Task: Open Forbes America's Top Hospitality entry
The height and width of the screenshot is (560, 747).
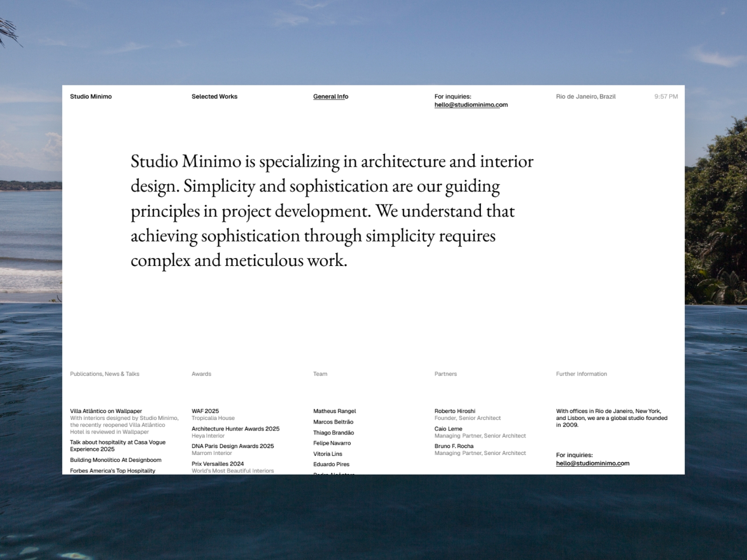Action: 112,470
